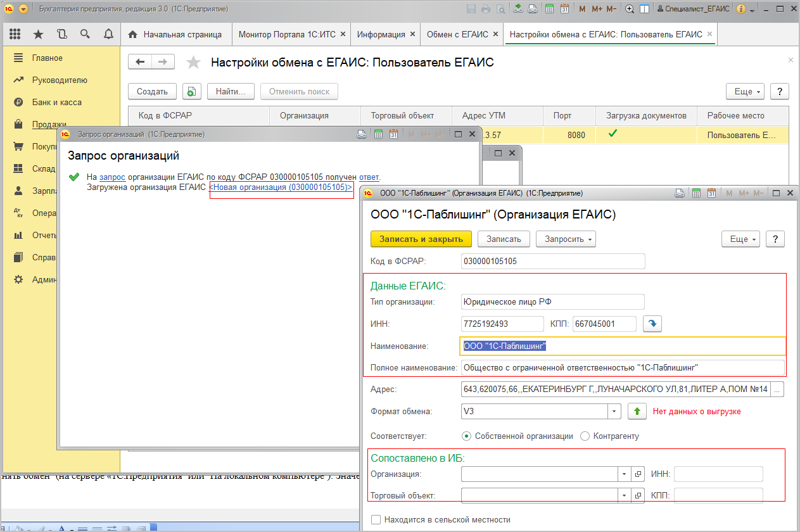Open the sections grid menu icon

(x=15, y=34)
